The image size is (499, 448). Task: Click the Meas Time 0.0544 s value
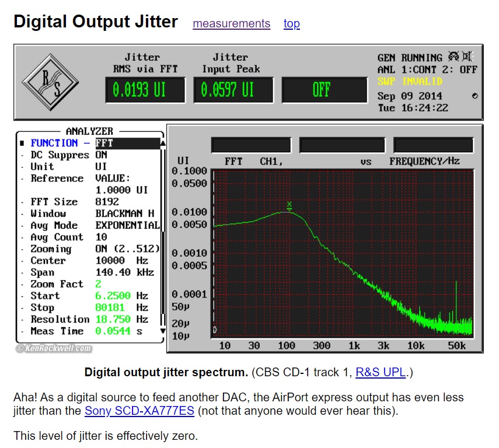click(x=118, y=331)
